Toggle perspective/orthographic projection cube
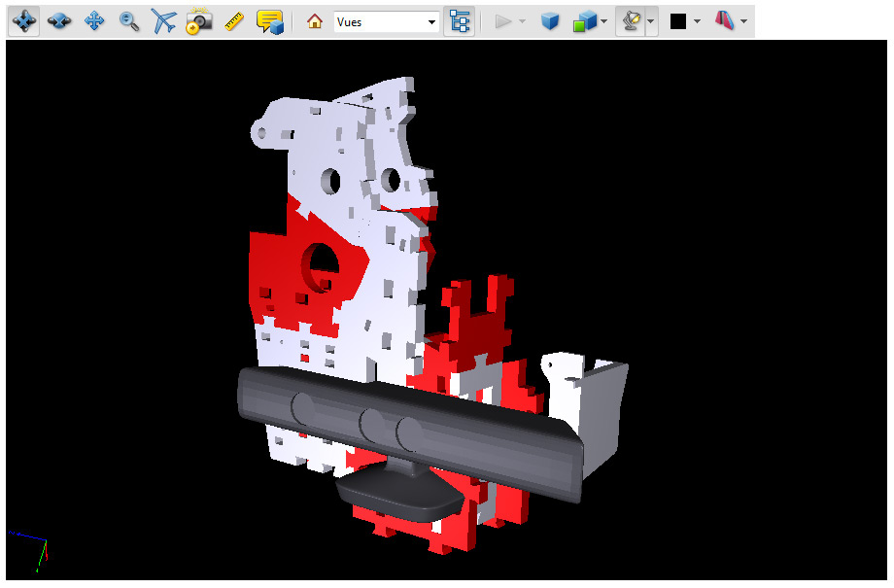 pos(550,21)
